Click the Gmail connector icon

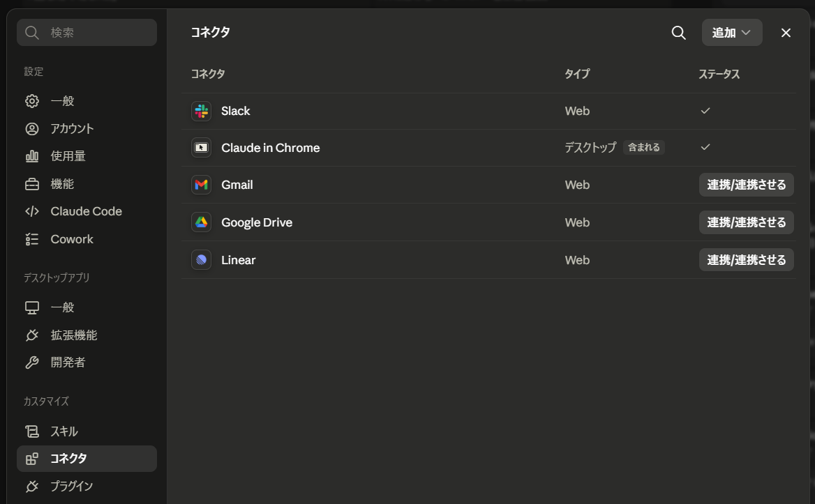pos(201,185)
